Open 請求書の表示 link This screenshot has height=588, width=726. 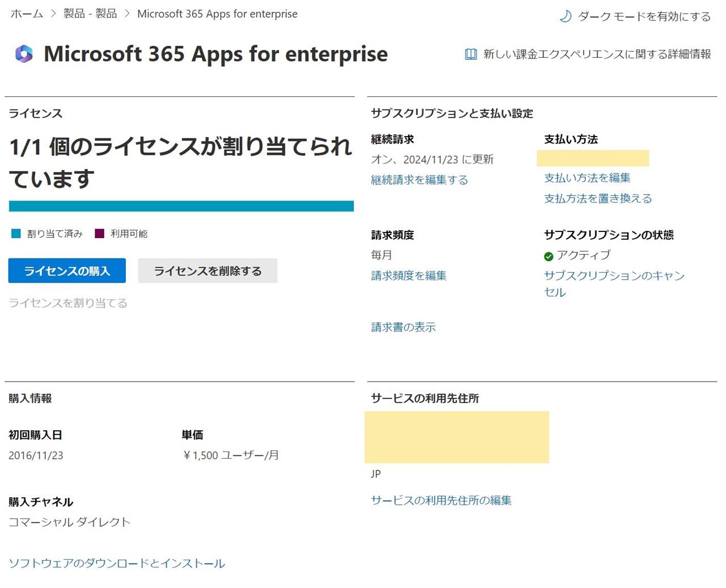tap(403, 327)
